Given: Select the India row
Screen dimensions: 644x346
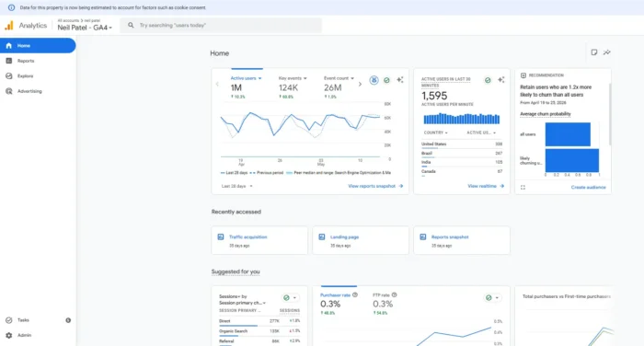Looking at the screenshot, I should click(x=462, y=162).
